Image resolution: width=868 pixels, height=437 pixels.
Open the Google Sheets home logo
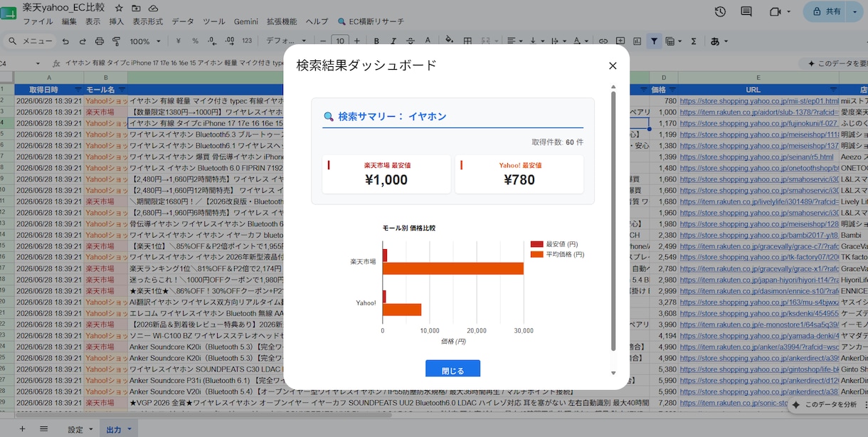coord(9,12)
